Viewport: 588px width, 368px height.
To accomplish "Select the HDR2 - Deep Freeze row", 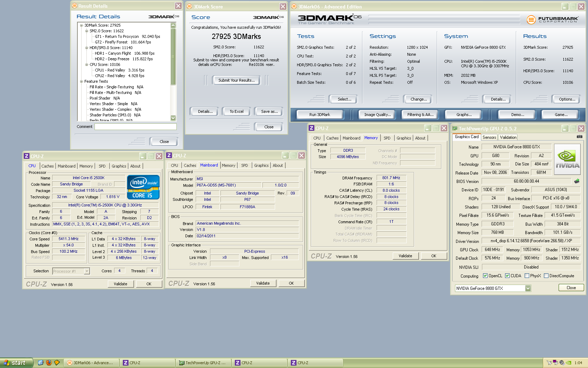I will tap(124, 59).
